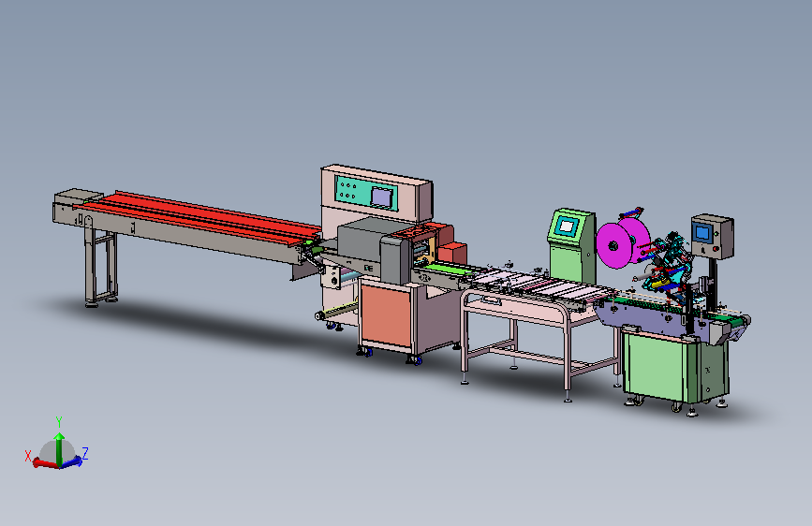Select the orange cabinet door of the wrapping machine
812x526 pixels.
[386, 315]
